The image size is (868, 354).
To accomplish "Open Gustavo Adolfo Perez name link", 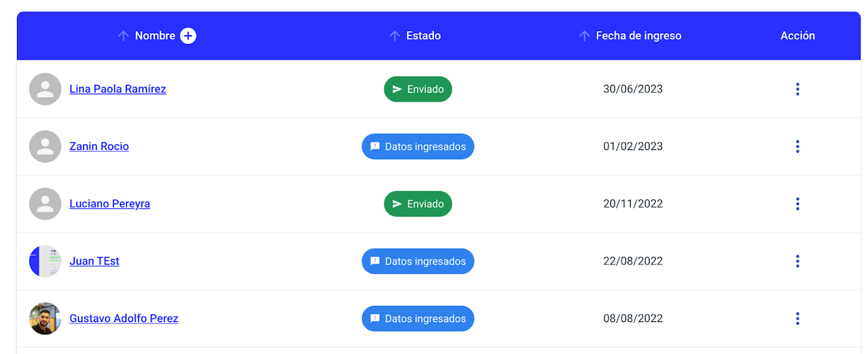I will pyautogui.click(x=123, y=318).
